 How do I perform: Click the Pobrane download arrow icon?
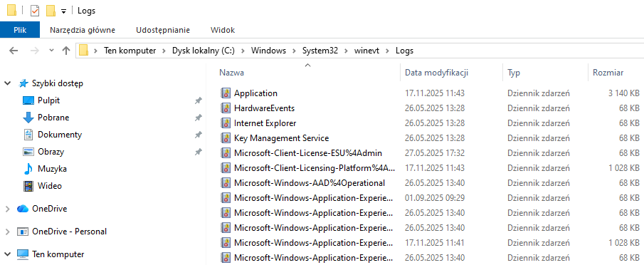[x=28, y=118]
